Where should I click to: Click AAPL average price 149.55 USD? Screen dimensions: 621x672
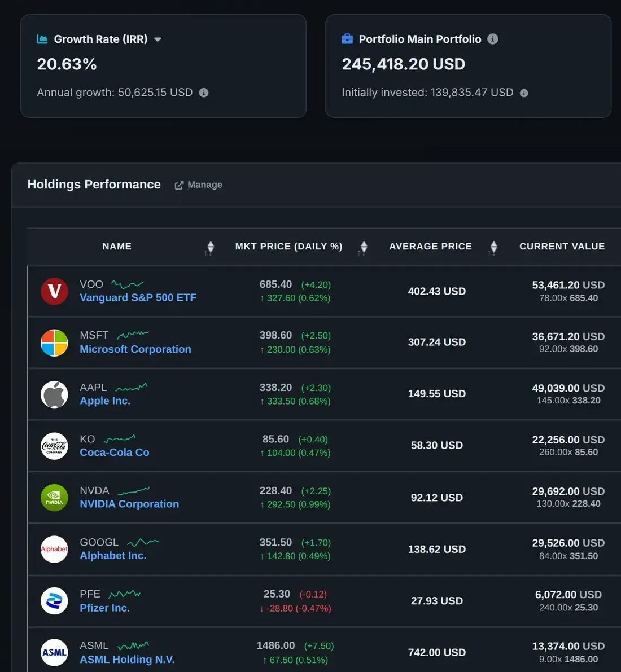(436, 394)
